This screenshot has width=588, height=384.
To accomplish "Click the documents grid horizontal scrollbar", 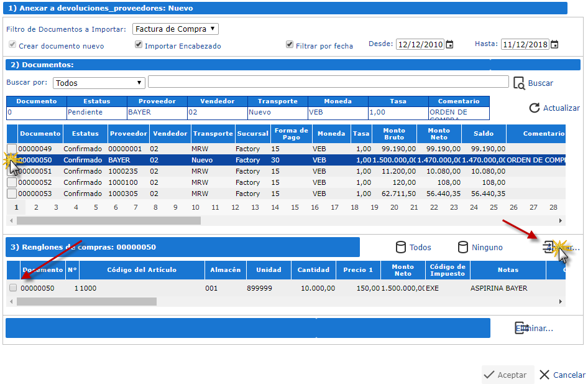I will [x=109, y=220].
